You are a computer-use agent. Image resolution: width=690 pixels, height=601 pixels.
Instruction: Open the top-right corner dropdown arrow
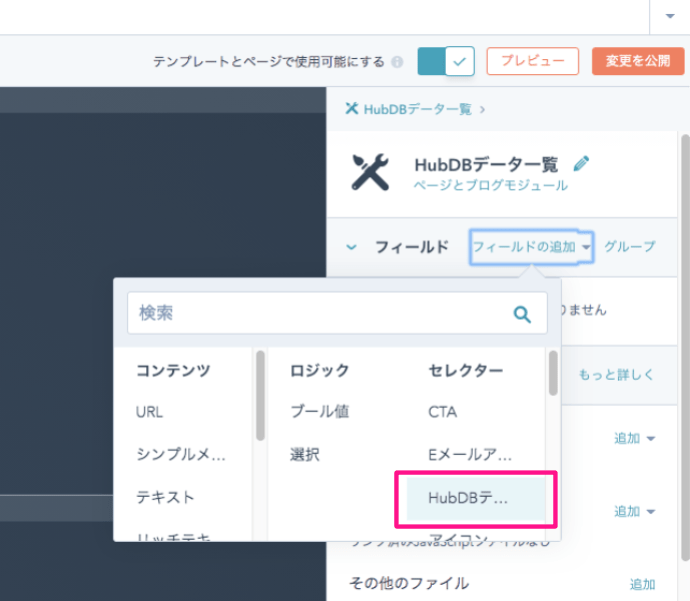click(x=669, y=16)
